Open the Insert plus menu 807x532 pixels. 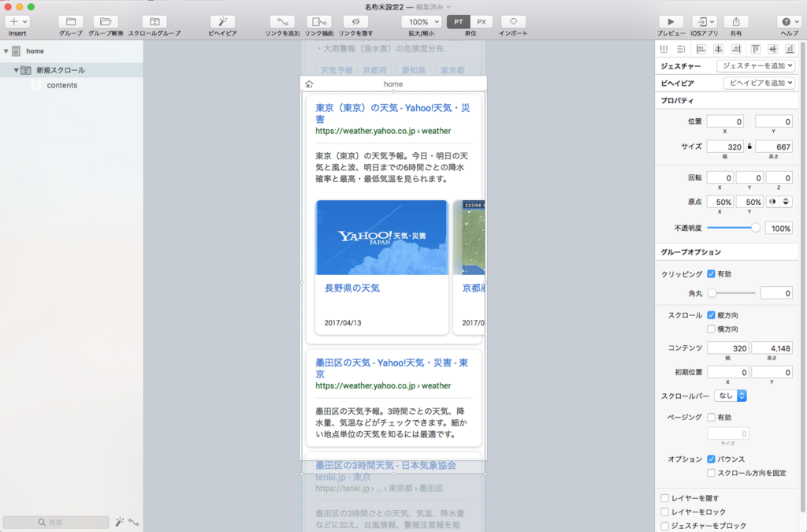click(17, 21)
